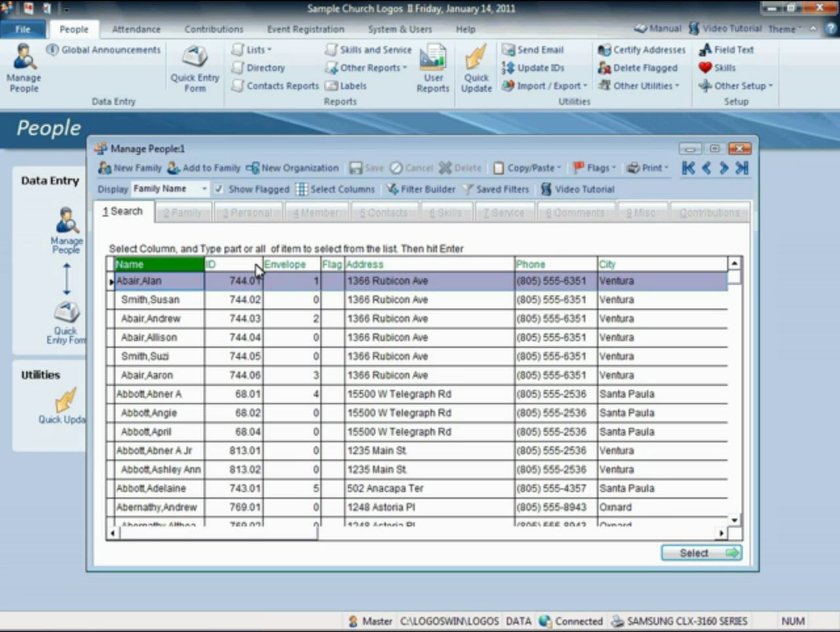Image resolution: width=840 pixels, height=632 pixels.
Task: Open Select Columns
Action: click(x=335, y=189)
